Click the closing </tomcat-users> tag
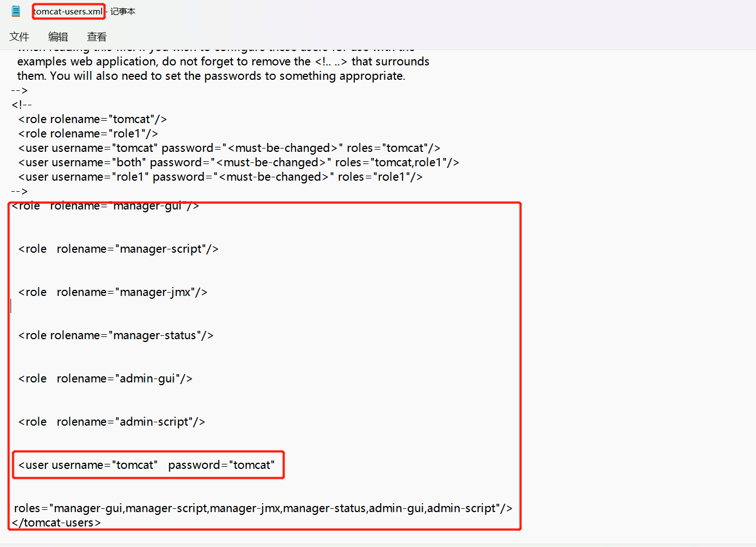This screenshot has width=756, height=547. (x=56, y=523)
